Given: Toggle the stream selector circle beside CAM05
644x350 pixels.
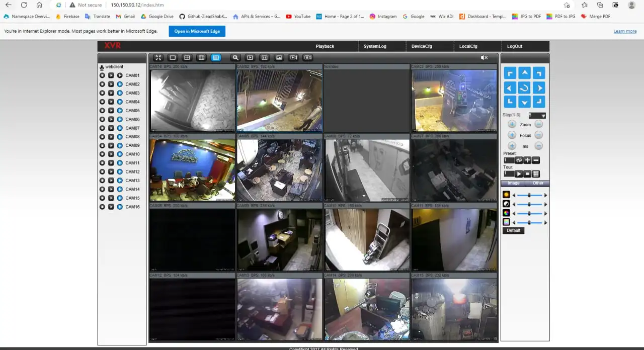Looking at the screenshot, I should click(x=102, y=110).
